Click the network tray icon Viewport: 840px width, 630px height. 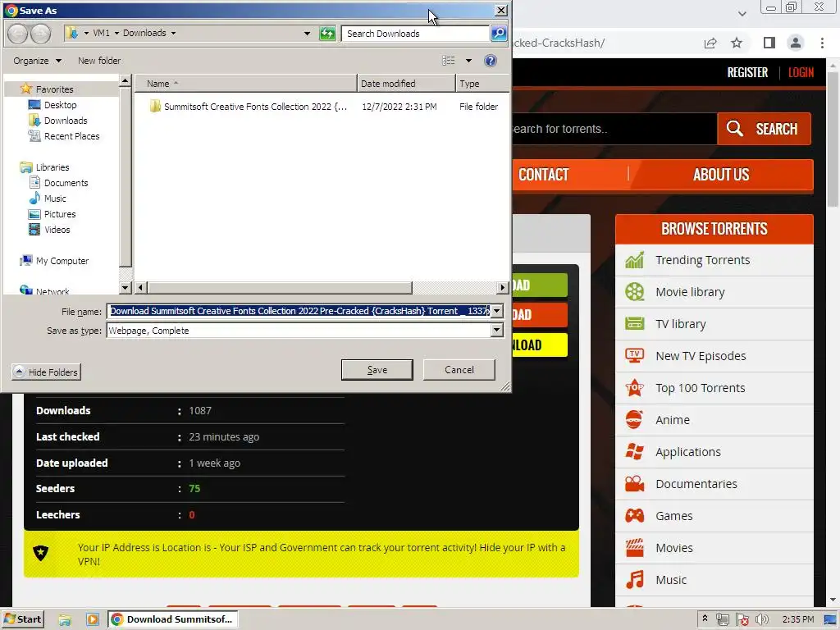pyautogui.click(x=722, y=619)
